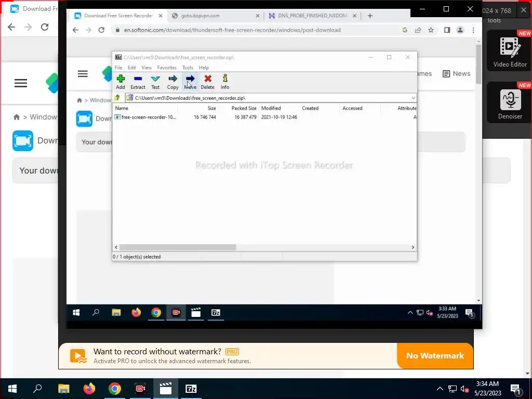Image resolution: width=532 pixels, height=399 pixels.
Task: Open Chrome from the outer taskbar
Action: tap(115, 389)
